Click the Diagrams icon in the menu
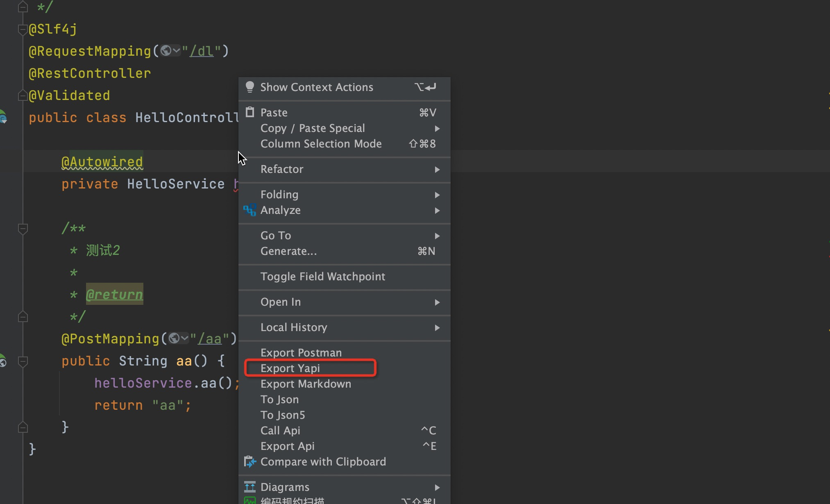 point(250,487)
